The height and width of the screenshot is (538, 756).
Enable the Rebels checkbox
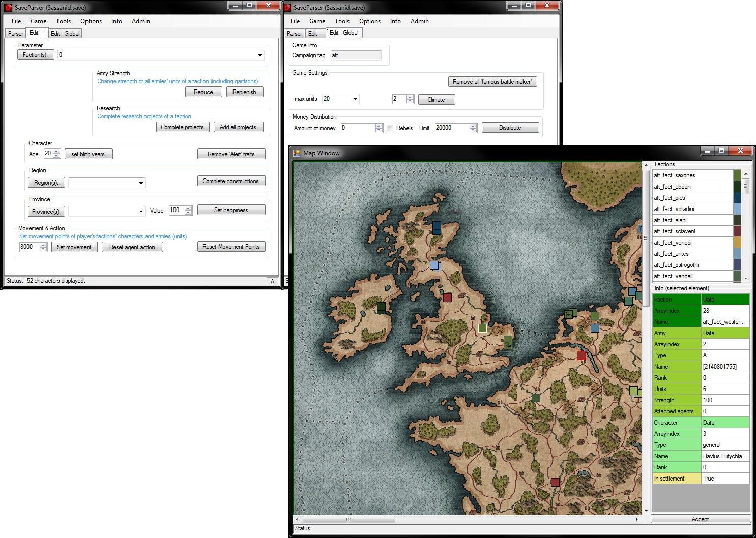[x=390, y=128]
